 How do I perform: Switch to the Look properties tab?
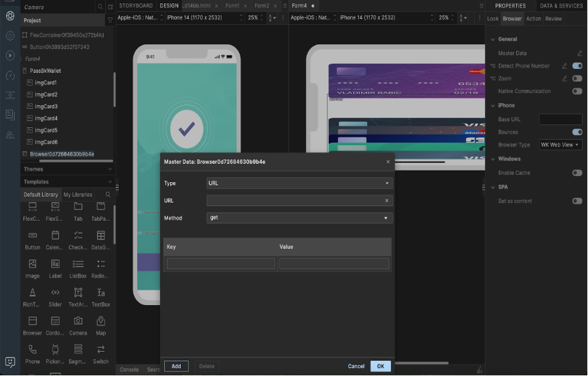tap(493, 19)
